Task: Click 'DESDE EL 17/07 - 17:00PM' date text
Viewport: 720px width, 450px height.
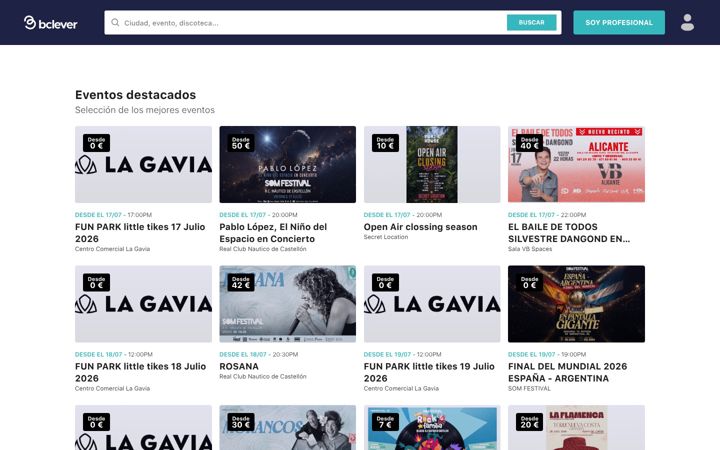Action: pos(113,215)
